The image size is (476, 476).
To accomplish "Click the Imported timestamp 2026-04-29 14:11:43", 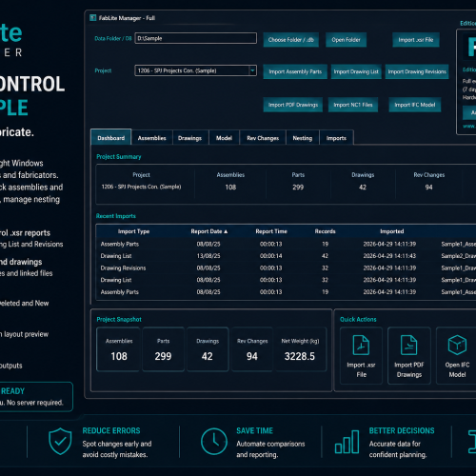I will pos(389,256).
